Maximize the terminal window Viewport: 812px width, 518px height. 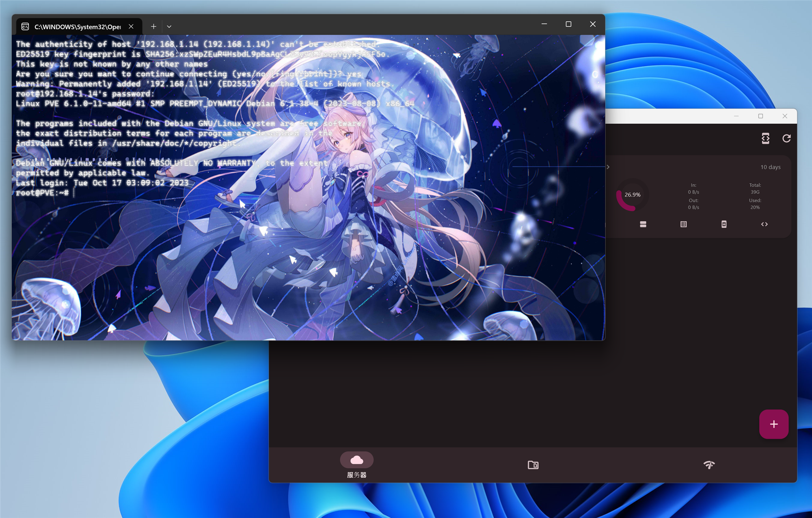point(568,24)
